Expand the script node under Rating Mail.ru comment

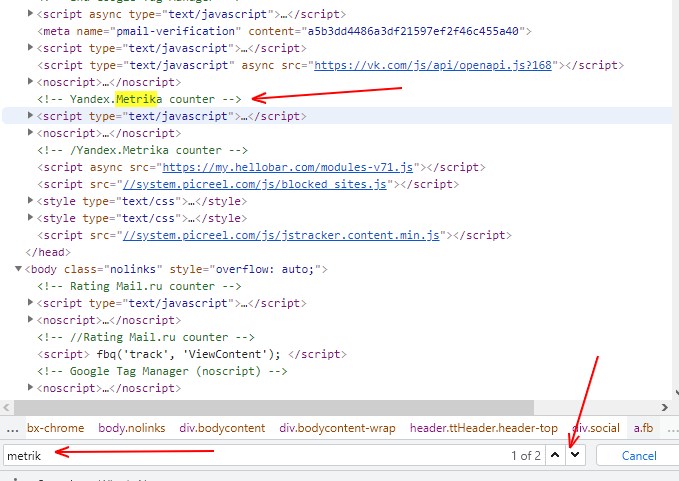tap(33, 303)
